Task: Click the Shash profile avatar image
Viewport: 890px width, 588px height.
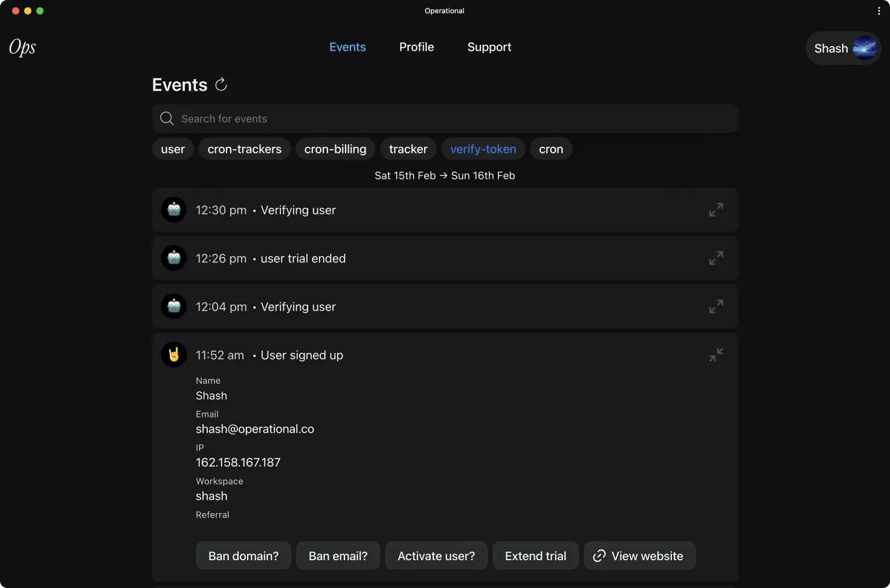Action: (x=865, y=48)
